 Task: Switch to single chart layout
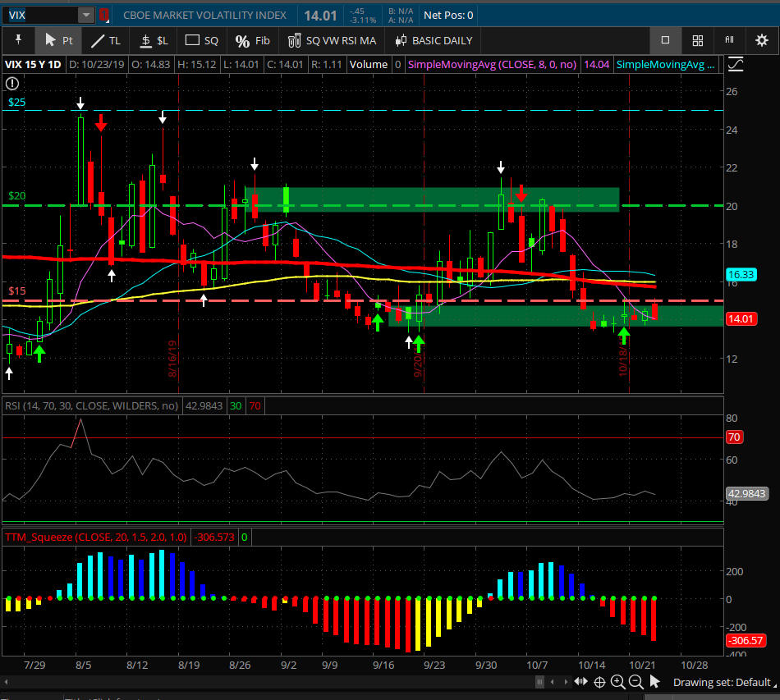tap(665, 40)
